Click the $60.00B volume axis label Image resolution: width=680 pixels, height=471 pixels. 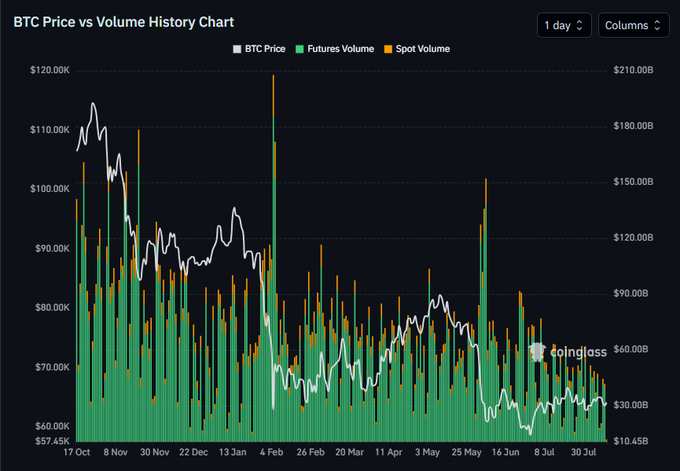point(631,349)
